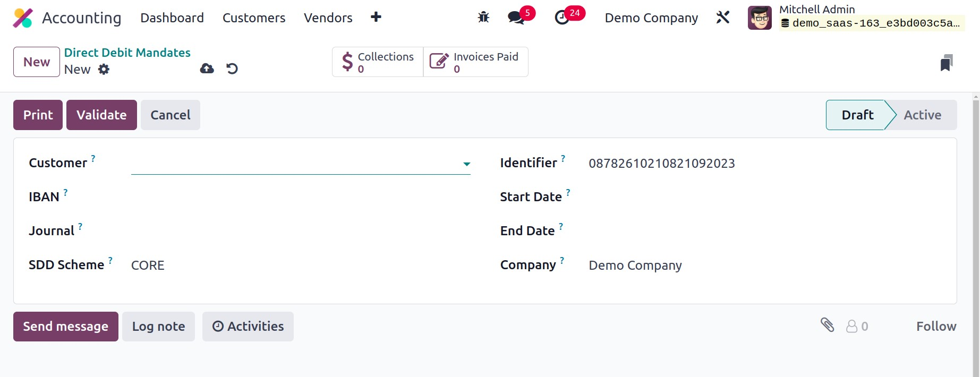Click the bookmark icon at right
980x377 pixels.
pyautogui.click(x=946, y=63)
